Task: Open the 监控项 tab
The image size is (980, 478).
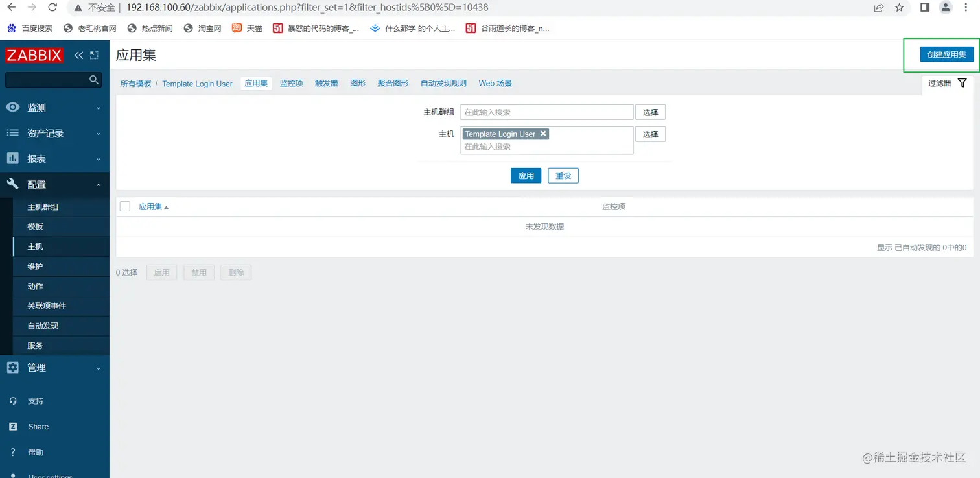Action: point(292,83)
